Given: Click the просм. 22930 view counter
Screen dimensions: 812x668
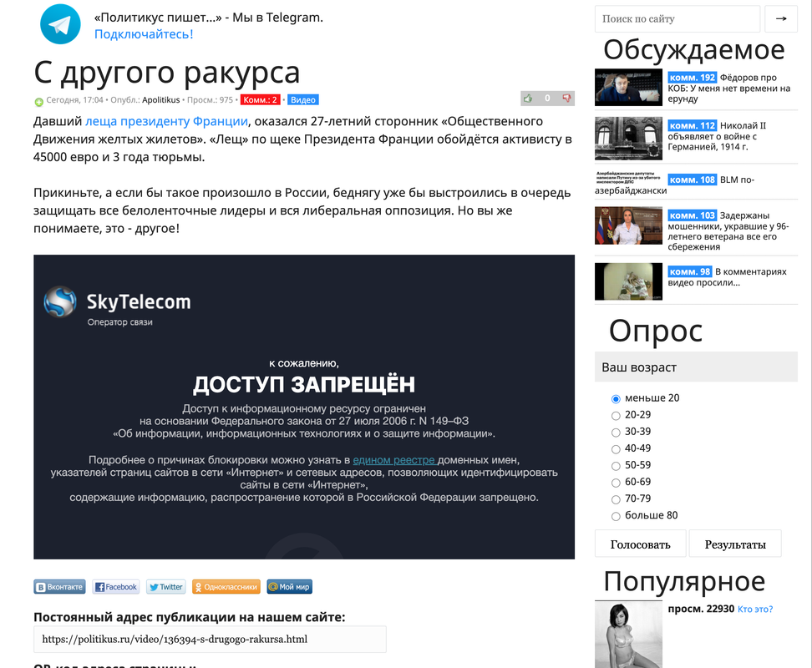Looking at the screenshot, I should point(701,609).
